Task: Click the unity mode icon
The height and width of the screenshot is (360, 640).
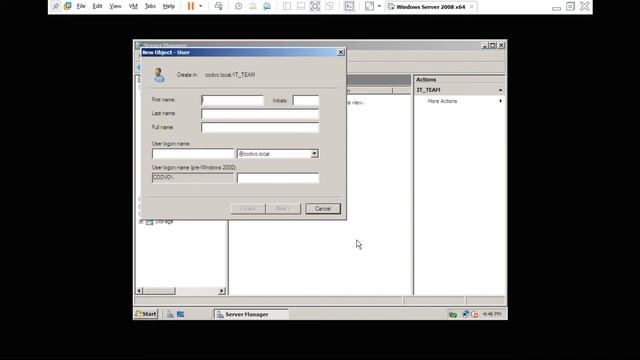Action: coord(329,6)
